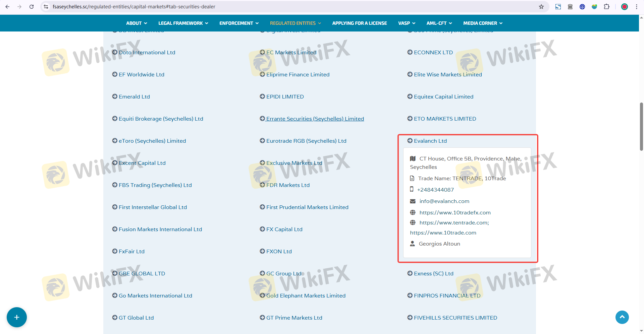Click the arrow icon beside EC Markets Limited
The image size is (644, 334).
[262, 52]
